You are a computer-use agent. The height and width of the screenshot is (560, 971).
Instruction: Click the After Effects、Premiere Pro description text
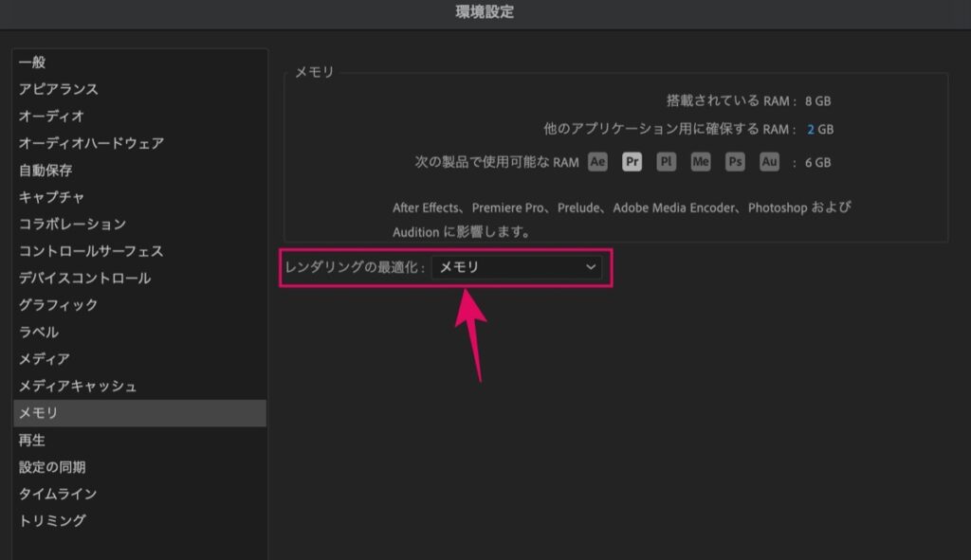(x=622, y=220)
